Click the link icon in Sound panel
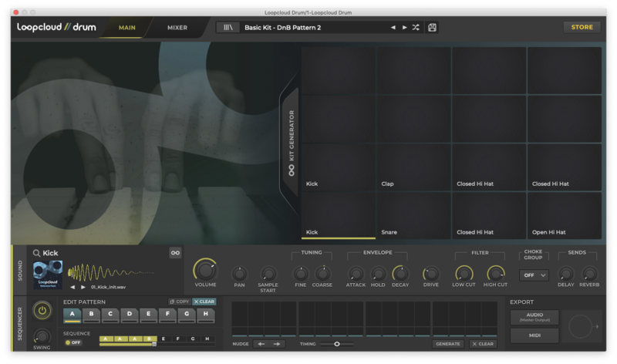 (175, 252)
